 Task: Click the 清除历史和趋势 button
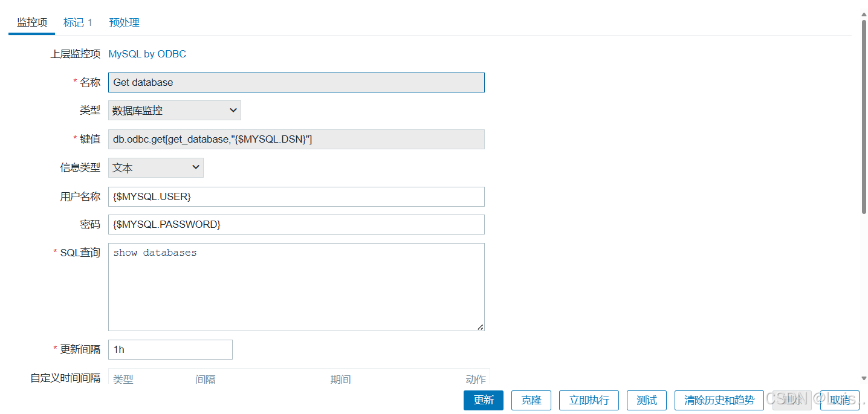719,400
